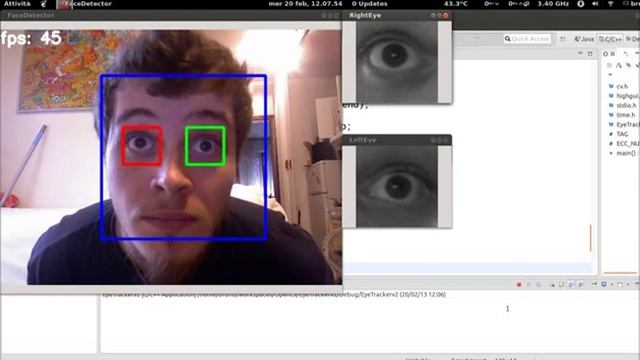Screen dimensions: 640x360
Task: Open the Display Selected Console dropdown arrow
Action: coord(612,284)
